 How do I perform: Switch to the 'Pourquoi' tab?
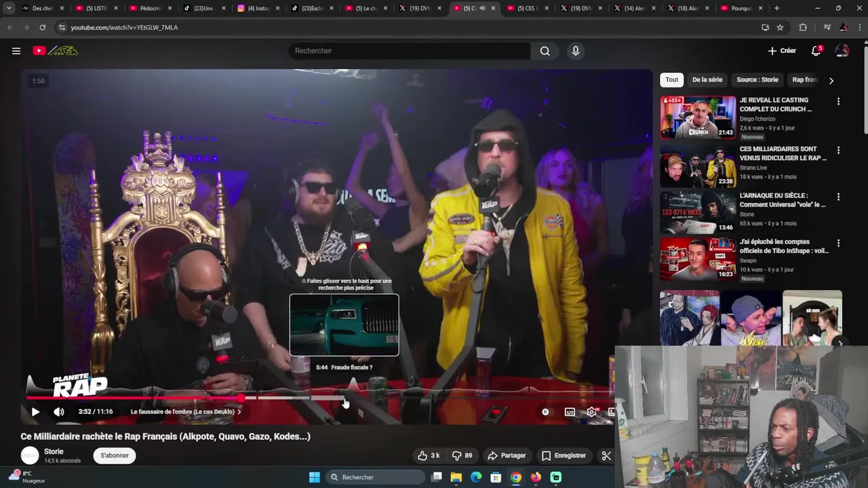coord(741,8)
